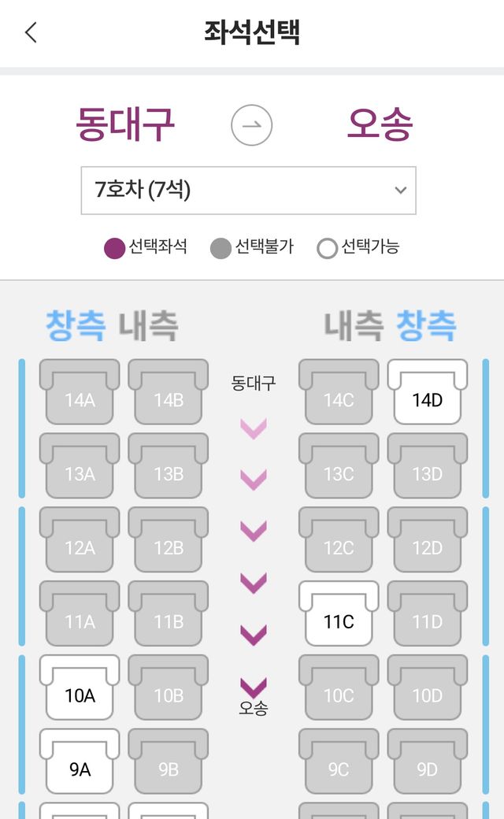Tap the 동대구 departure station name
This screenshot has width=504, height=819.
coord(125,124)
